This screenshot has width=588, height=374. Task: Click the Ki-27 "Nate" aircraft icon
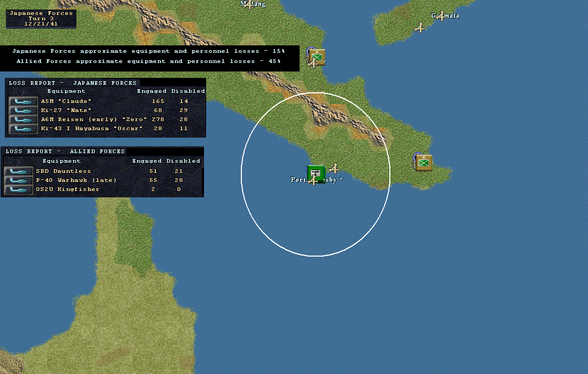(23, 110)
